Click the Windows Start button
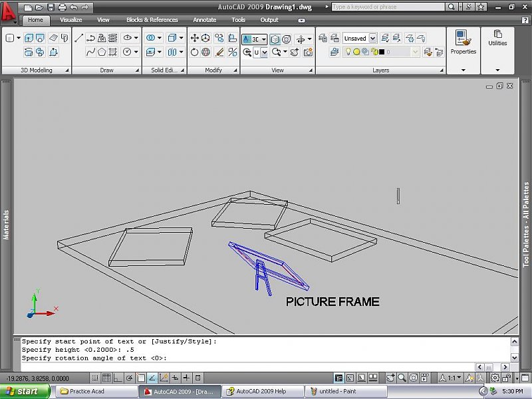 coord(25,391)
